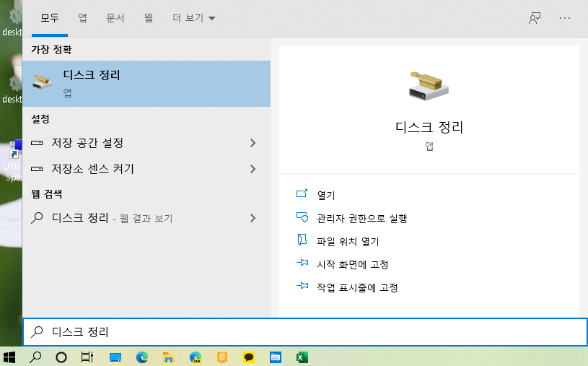Click the admin shield icon
The height and width of the screenshot is (366, 588).
point(302,217)
